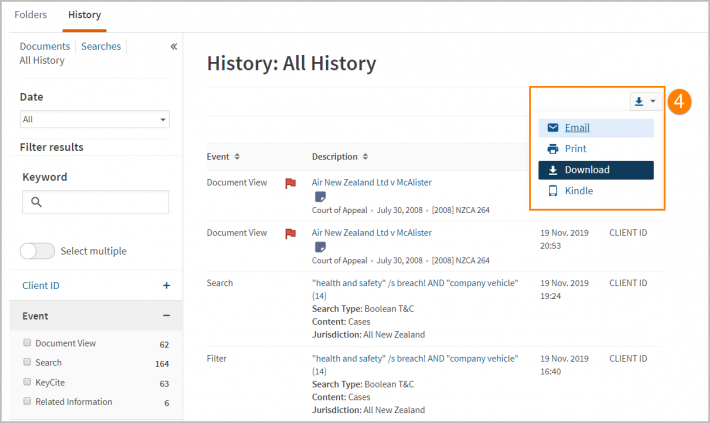Click the download arrow icon in Download option
This screenshot has width=710, height=423.
point(553,170)
